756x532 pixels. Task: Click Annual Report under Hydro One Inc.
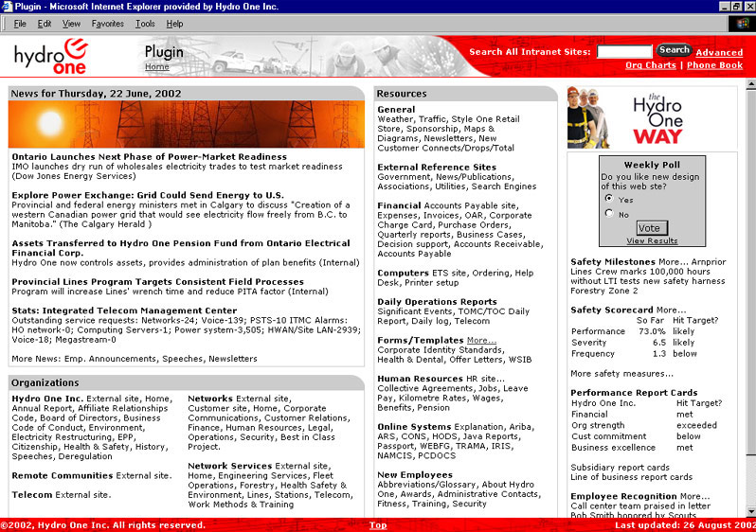41,408
